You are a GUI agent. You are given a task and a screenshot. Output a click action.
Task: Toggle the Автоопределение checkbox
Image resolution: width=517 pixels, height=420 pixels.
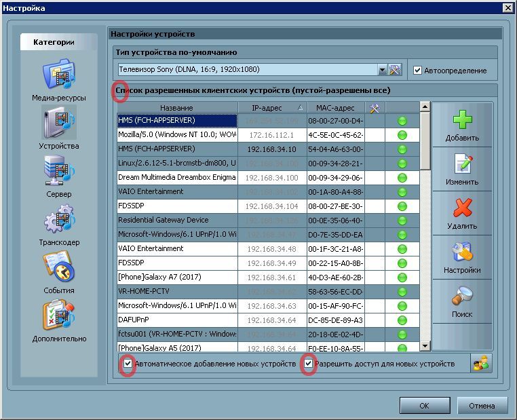pos(417,70)
